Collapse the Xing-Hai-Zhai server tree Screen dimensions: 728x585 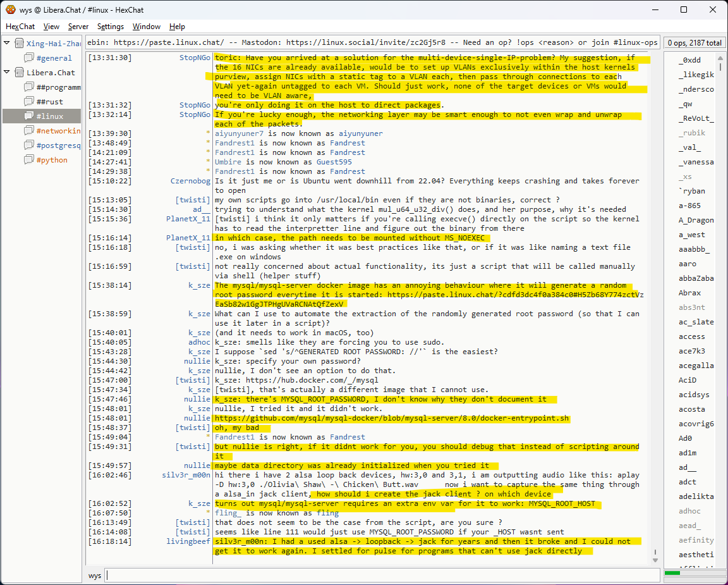7,44
